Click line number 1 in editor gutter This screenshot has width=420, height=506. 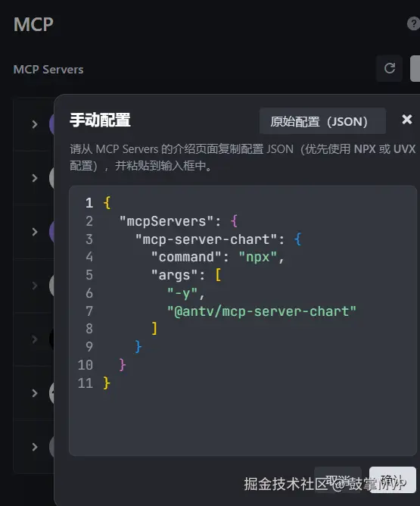coord(89,203)
